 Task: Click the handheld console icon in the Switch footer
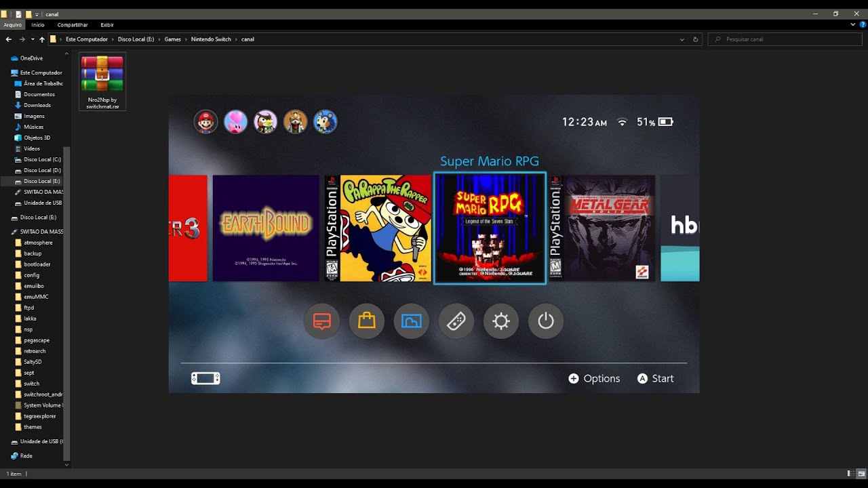tap(205, 378)
